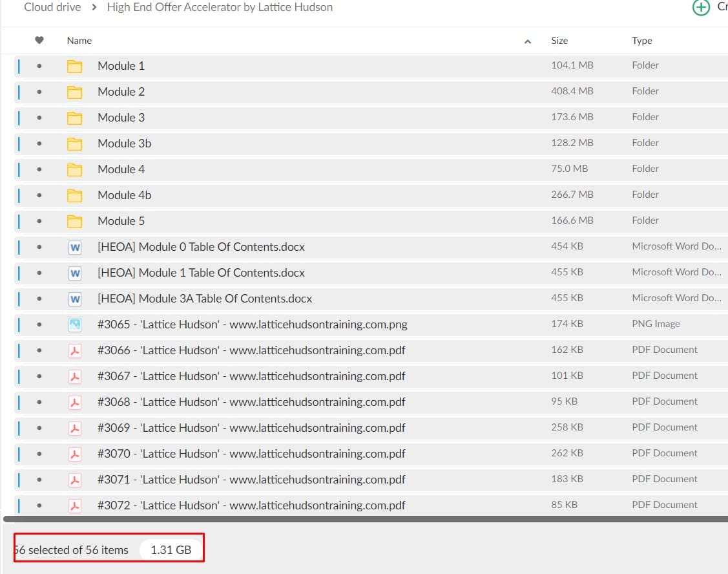Go to Cloud drive in breadcrumb
728x574 pixels.
(x=52, y=8)
